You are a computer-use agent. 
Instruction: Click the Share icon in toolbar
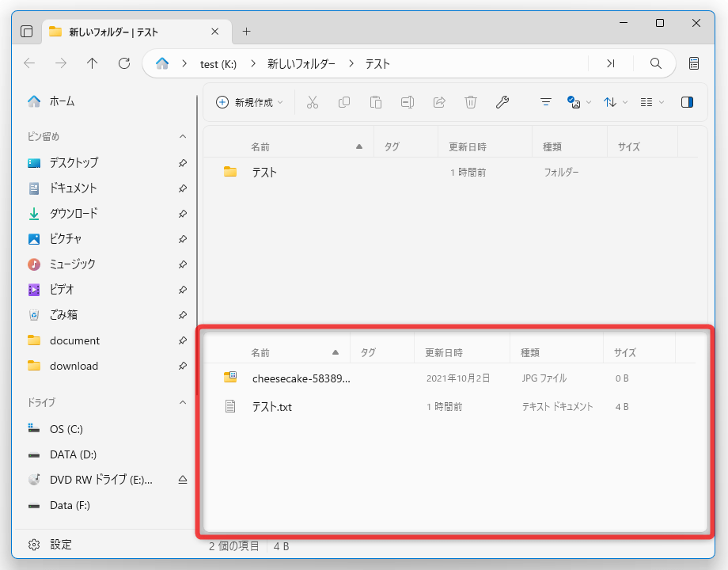pyautogui.click(x=439, y=102)
